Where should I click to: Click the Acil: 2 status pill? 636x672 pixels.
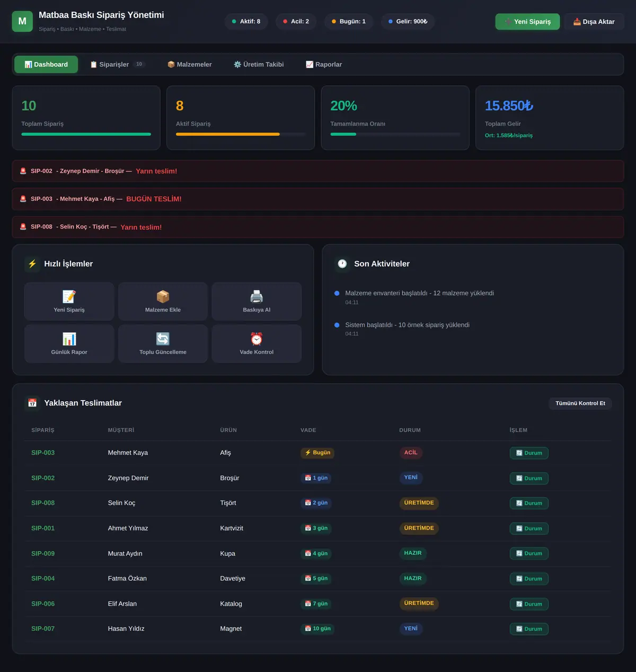coord(296,22)
